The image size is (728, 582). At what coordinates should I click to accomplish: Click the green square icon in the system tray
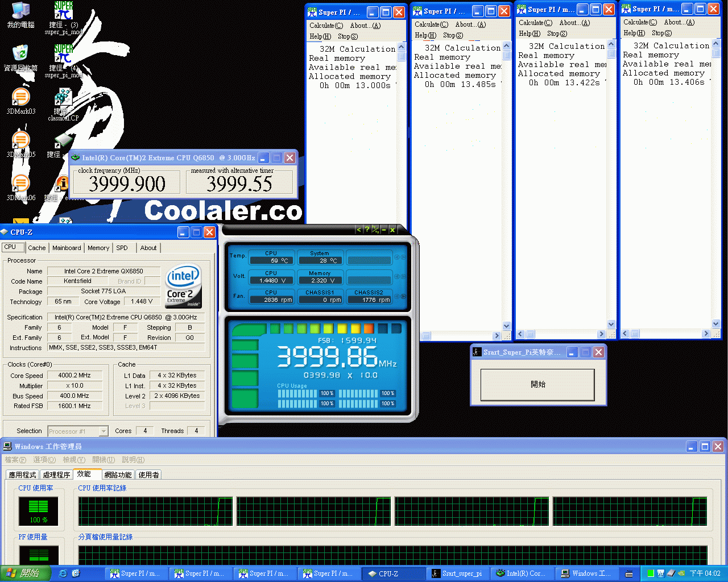[650, 573]
